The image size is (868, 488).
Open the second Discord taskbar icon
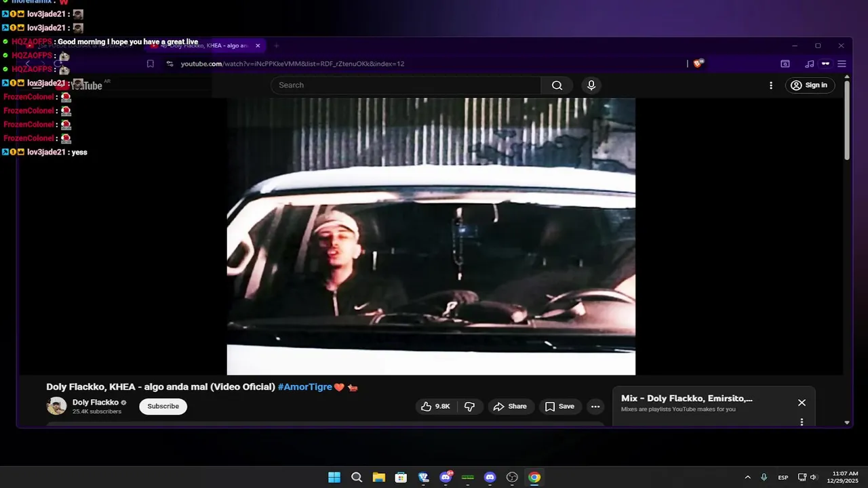click(x=490, y=477)
